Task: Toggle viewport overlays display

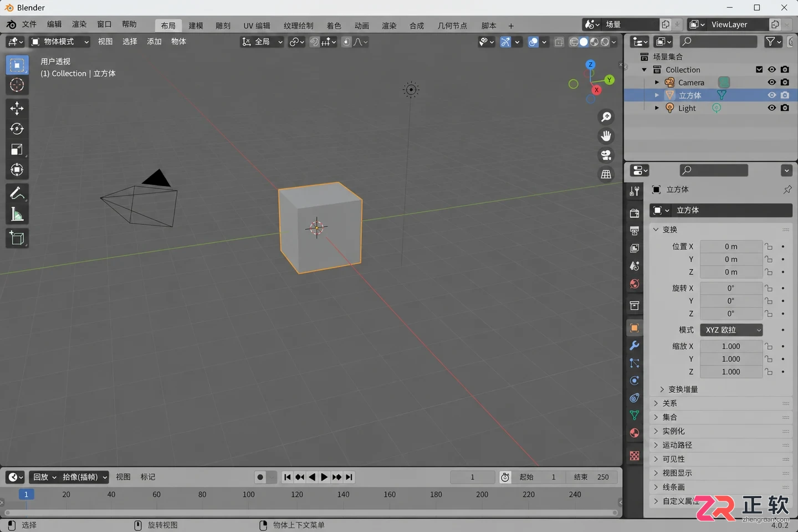Action: [533, 42]
